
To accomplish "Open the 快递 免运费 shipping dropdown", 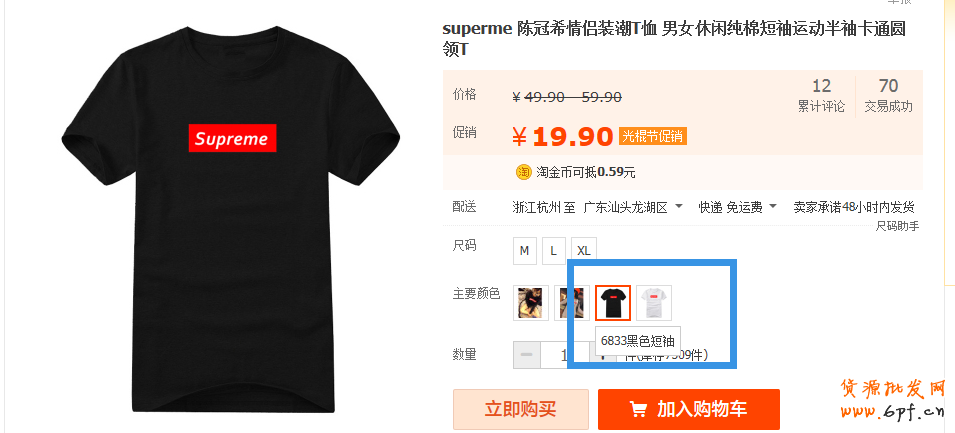I will pos(738,208).
